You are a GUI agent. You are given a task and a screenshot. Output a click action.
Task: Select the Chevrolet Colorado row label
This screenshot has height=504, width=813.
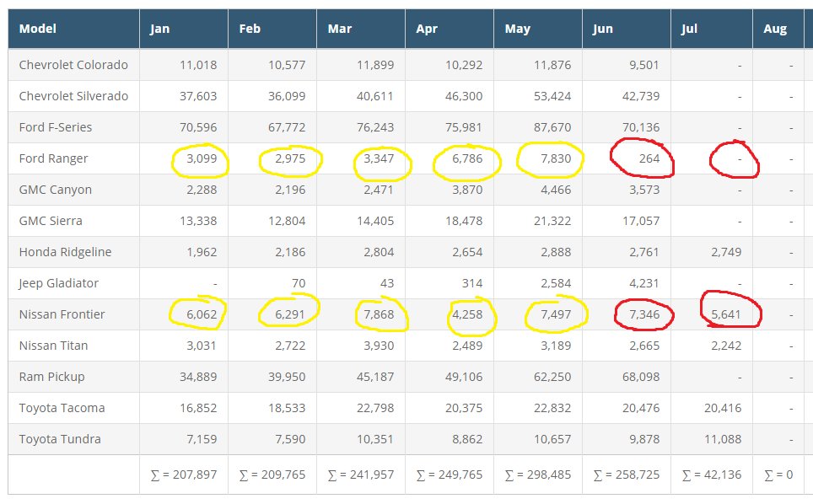[73, 65]
